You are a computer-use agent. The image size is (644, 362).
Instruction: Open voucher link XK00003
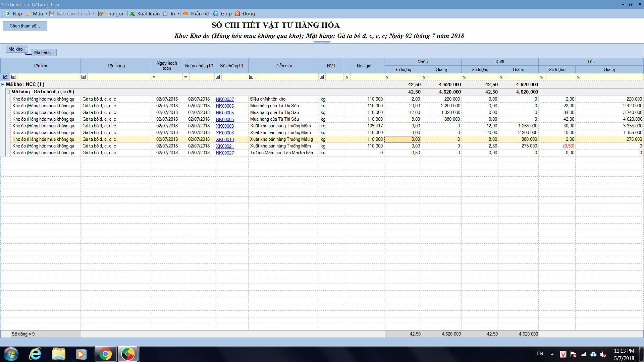225,126
